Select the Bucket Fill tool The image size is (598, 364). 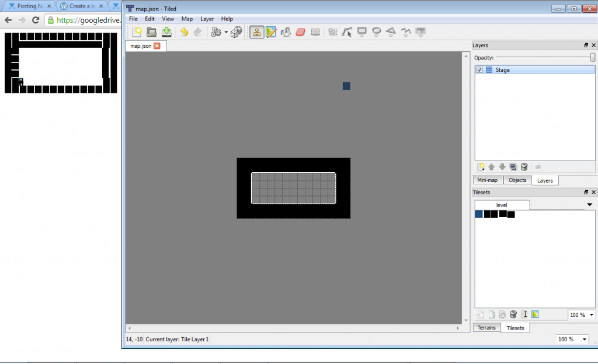286,32
